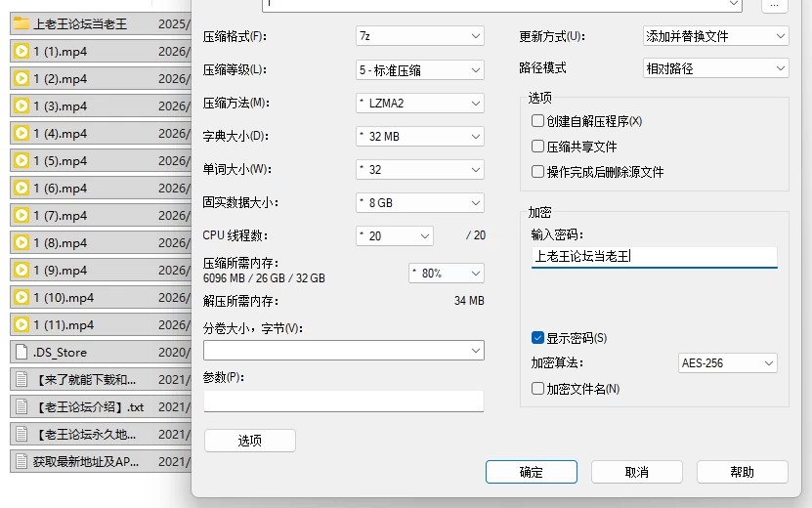Click the 确定 button
812x508 pixels.
click(x=532, y=472)
